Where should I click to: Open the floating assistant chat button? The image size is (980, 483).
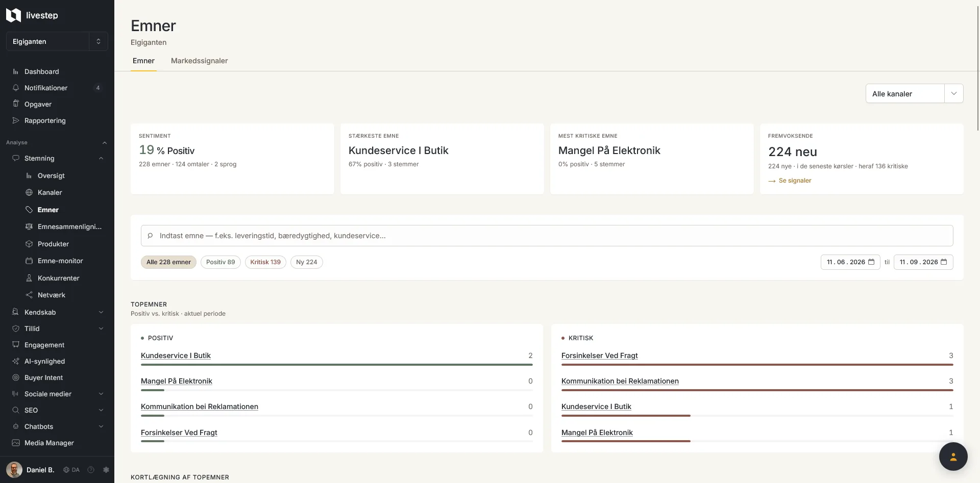953,456
